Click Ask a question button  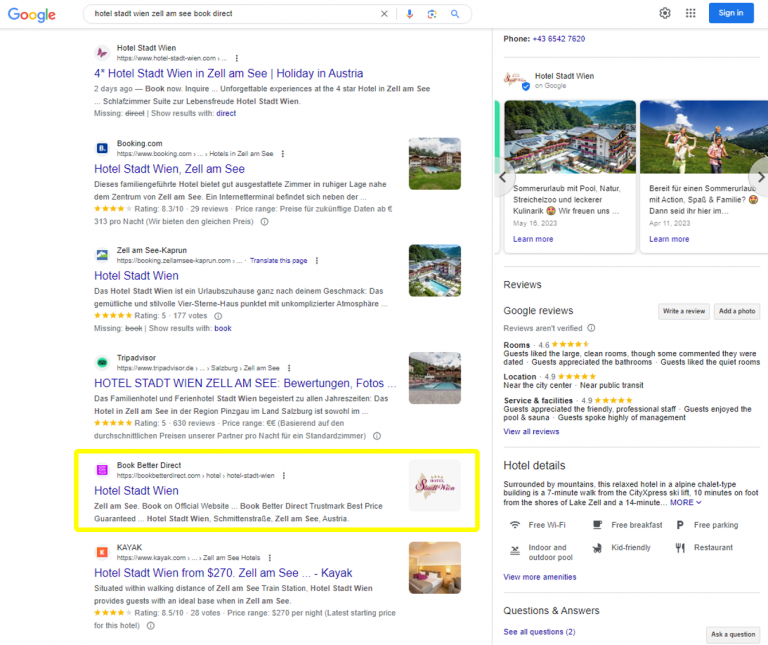[x=733, y=634]
